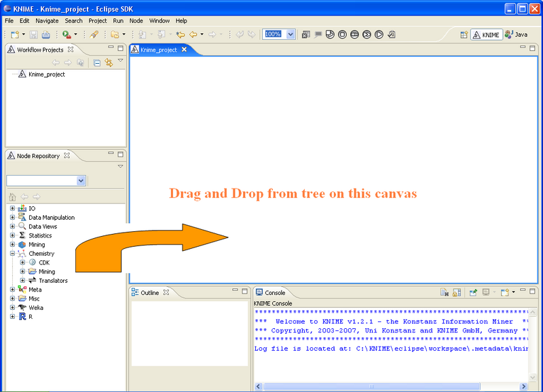This screenshot has width=543, height=392.
Task: Collapse the Chemistry category
Action: click(12, 253)
